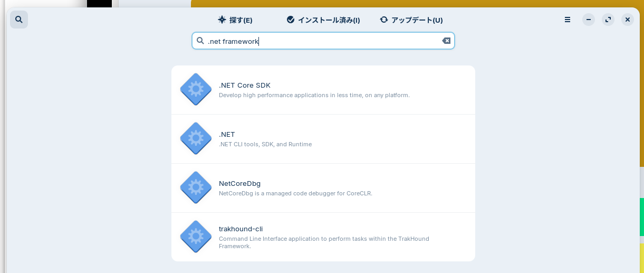
Task: Open the インストール済み(I) tab
Action: coord(323,20)
